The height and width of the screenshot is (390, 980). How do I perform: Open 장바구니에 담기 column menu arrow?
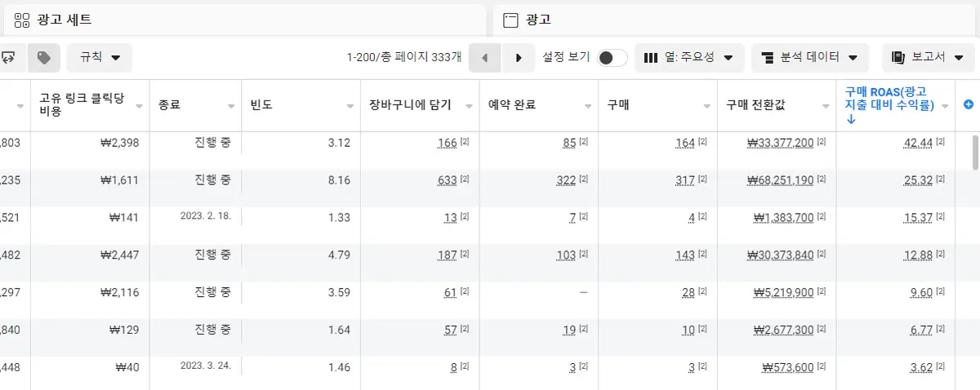pos(468,106)
